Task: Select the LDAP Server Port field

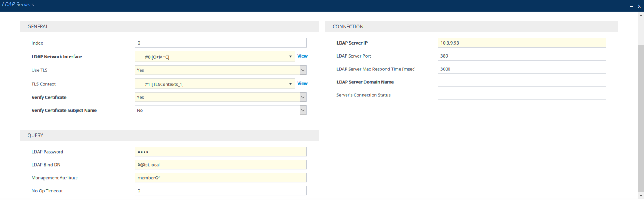Action: (x=521, y=56)
